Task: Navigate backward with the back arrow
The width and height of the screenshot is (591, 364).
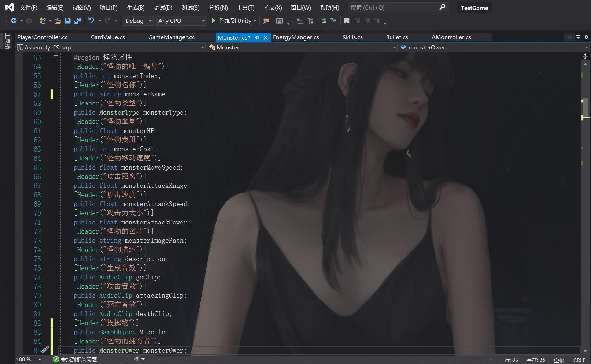Action: [14, 21]
